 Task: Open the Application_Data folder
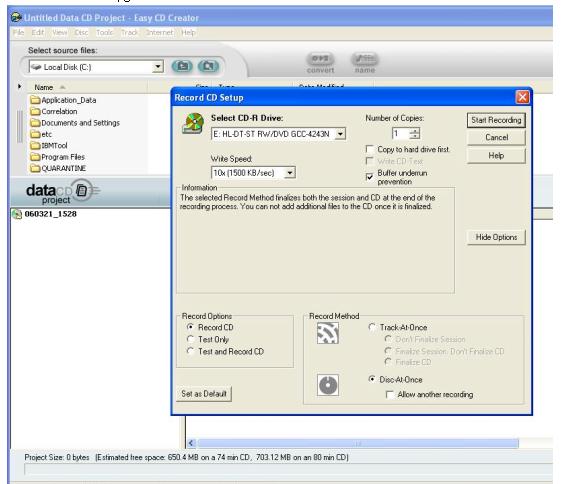point(64,100)
